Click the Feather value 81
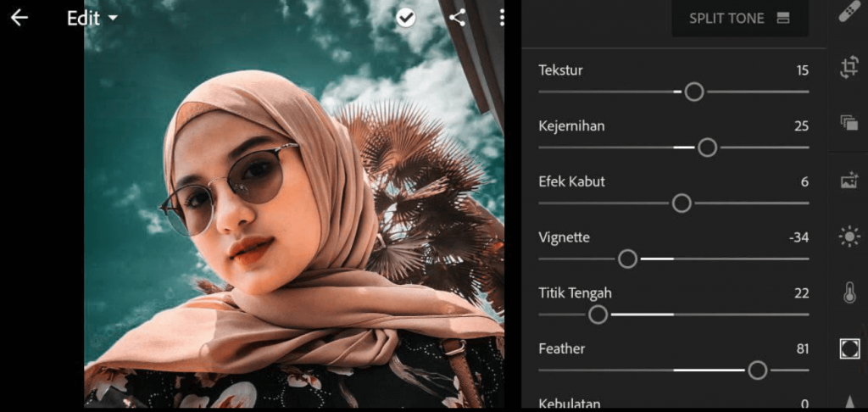 (802, 349)
